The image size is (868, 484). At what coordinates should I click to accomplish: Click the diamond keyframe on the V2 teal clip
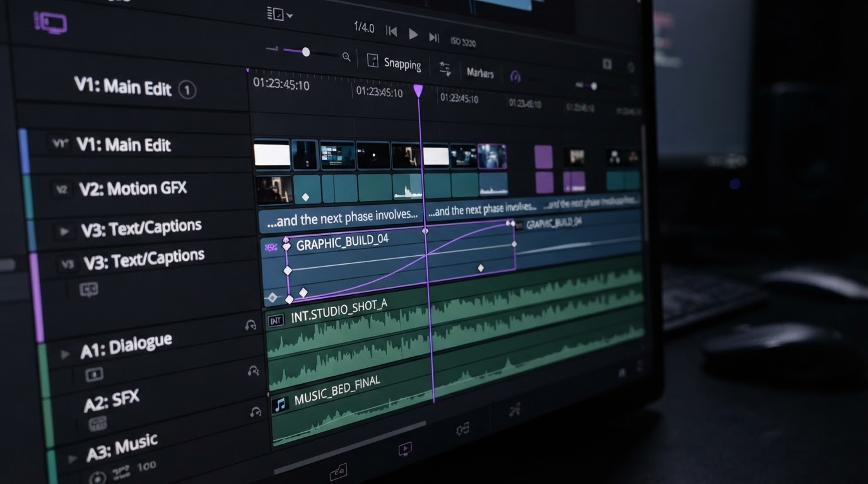click(x=306, y=197)
